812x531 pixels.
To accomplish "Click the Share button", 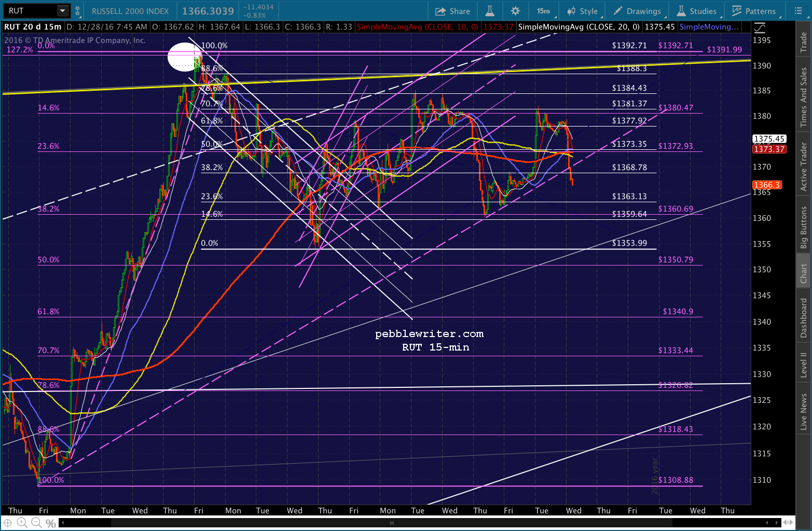I will [x=452, y=11].
